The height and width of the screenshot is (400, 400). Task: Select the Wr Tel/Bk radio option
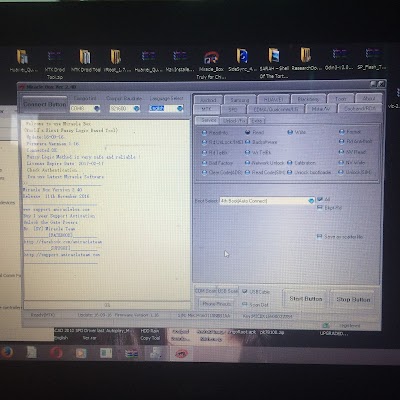[x=258, y=152]
